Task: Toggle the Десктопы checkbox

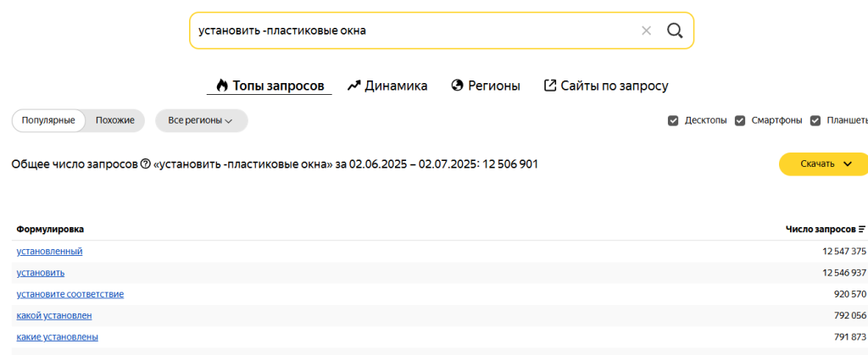Action: (x=673, y=120)
